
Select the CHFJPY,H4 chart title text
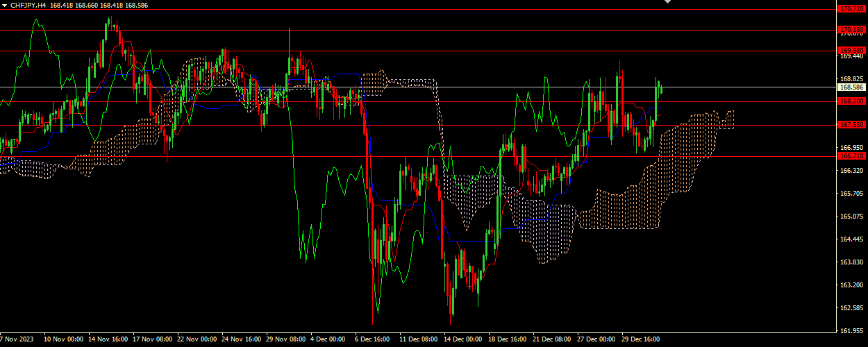click(28, 5)
